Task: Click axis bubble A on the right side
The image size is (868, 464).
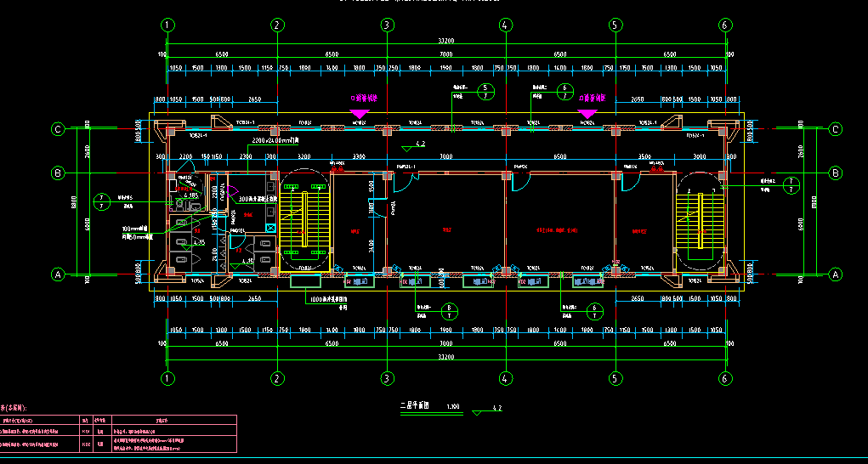Action: (x=835, y=274)
